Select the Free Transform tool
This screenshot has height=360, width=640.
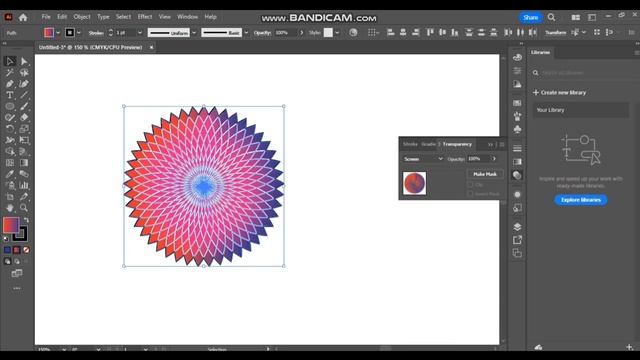24,140
